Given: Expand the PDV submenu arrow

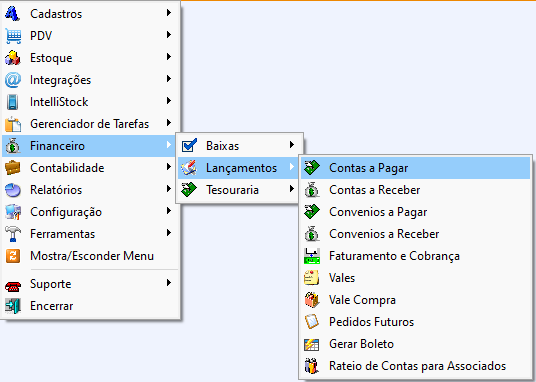Looking at the screenshot, I should [169, 35].
